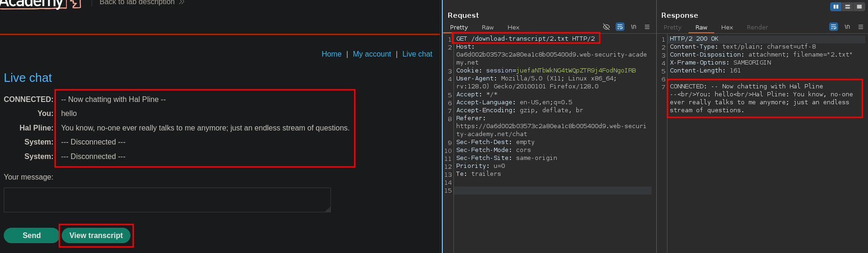This screenshot has height=253, width=868.
Task: Select combined single-pane layout icon
Action: point(859,7)
